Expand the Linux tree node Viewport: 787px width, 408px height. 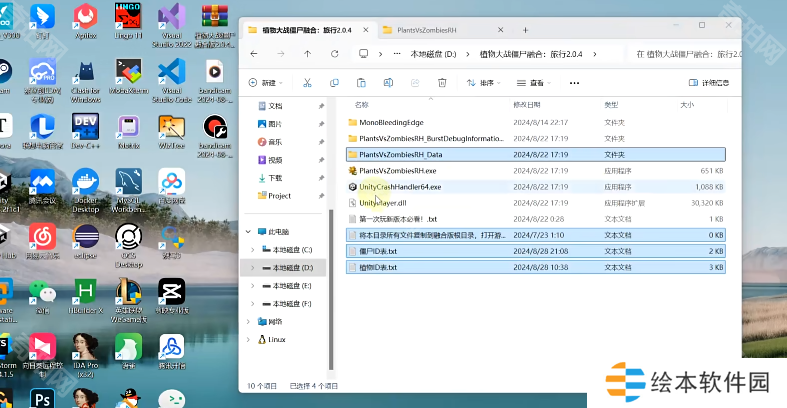(x=247, y=339)
